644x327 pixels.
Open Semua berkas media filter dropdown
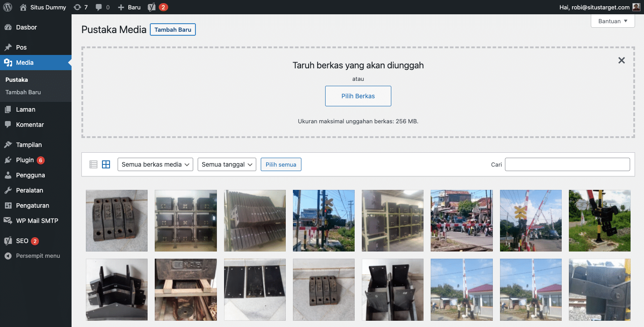155,164
